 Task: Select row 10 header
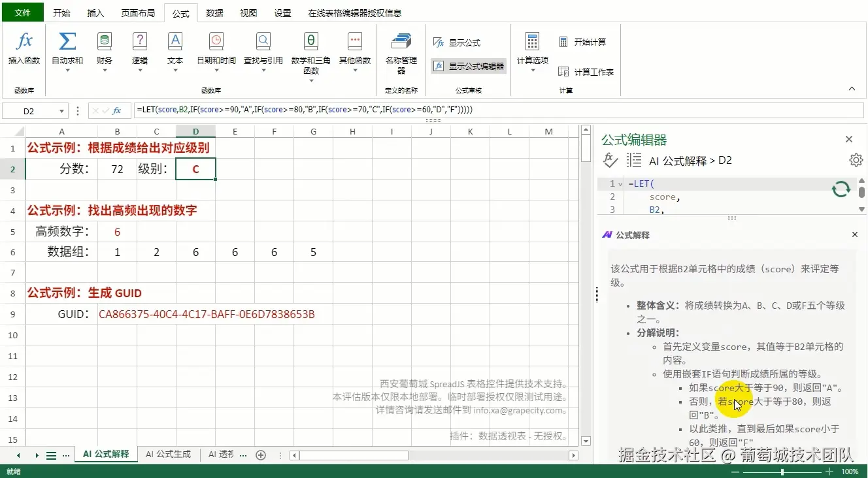click(x=12, y=335)
